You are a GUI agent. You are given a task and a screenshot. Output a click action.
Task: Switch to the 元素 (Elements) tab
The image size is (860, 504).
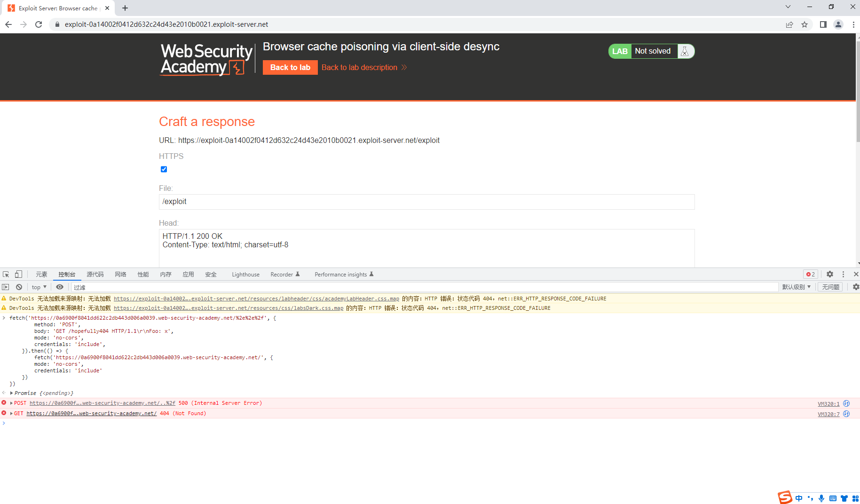(x=41, y=275)
